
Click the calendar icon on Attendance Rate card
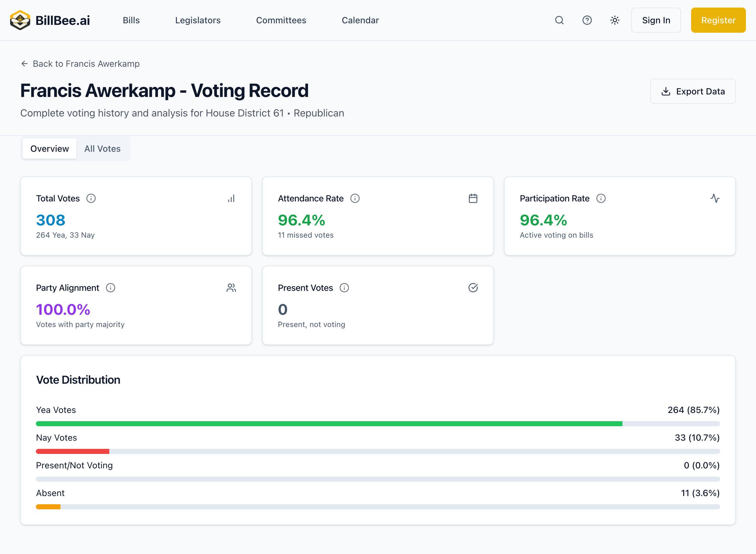(x=473, y=198)
